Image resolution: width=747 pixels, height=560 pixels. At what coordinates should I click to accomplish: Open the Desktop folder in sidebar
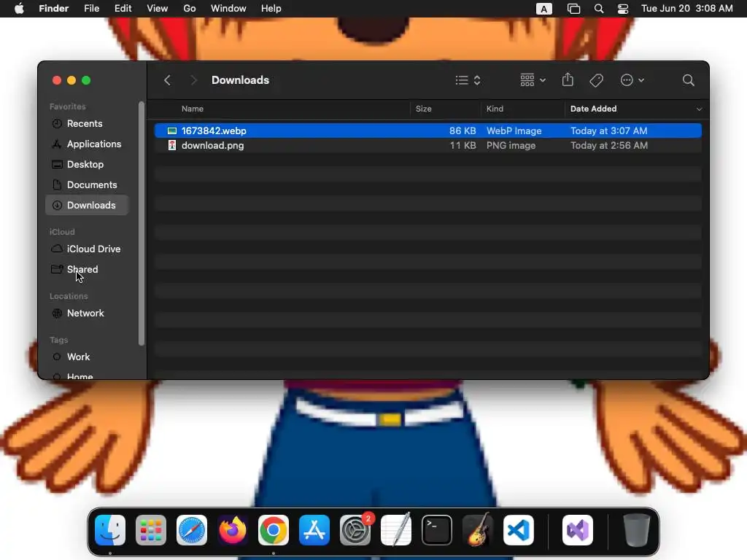(x=85, y=164)
